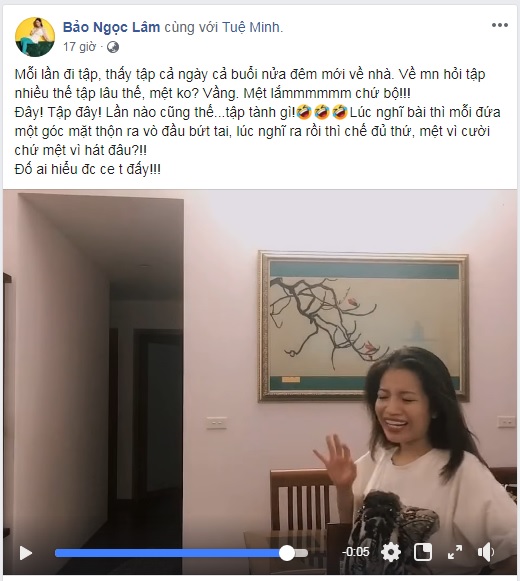The image size is (520, 581).
Task: Seek to the middle of the progress bar
Action: (181, 553)
